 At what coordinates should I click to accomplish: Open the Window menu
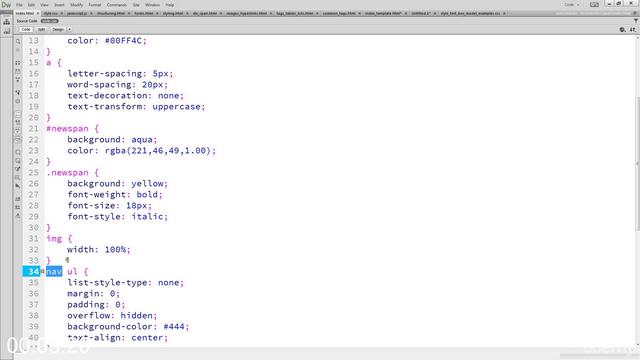click(153, 5)
